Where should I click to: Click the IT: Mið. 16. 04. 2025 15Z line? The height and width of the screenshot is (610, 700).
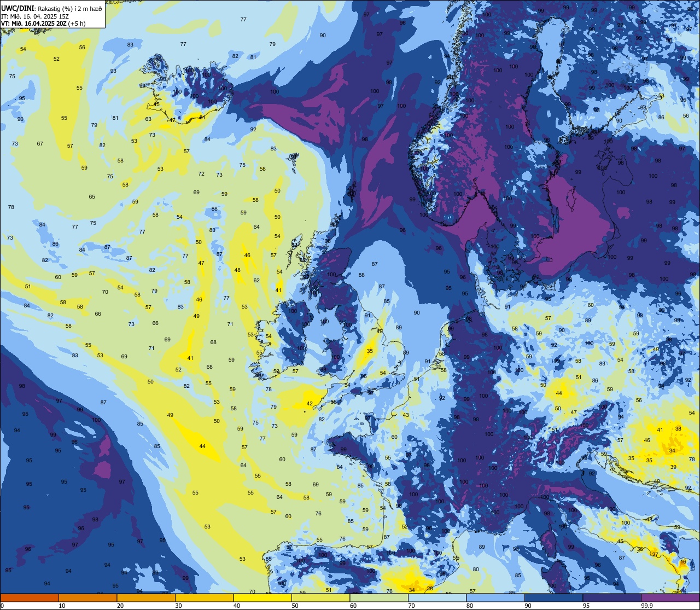[x=34, y=16]
